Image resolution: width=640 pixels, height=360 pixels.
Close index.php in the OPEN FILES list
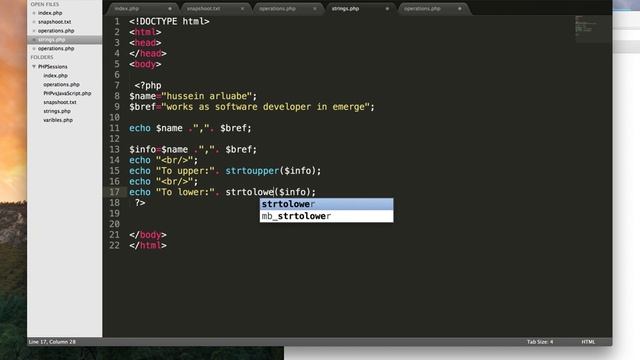34,13
